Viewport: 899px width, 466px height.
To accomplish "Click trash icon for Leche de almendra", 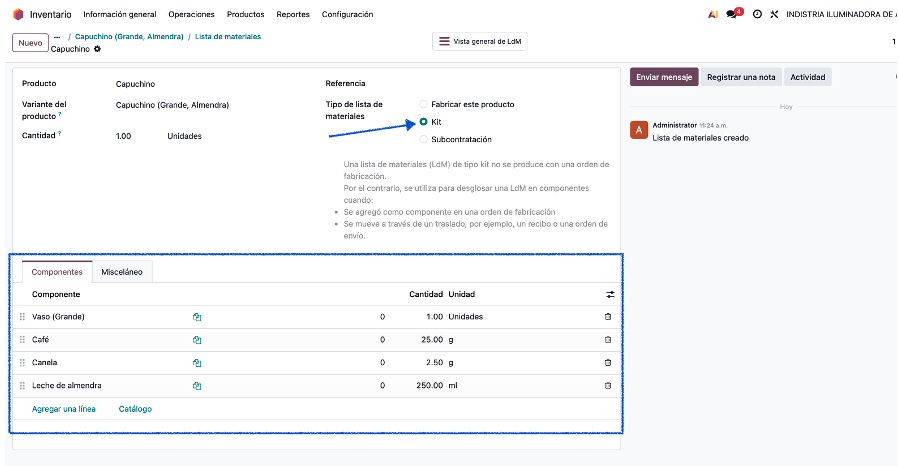I will (x=608, y=386).
